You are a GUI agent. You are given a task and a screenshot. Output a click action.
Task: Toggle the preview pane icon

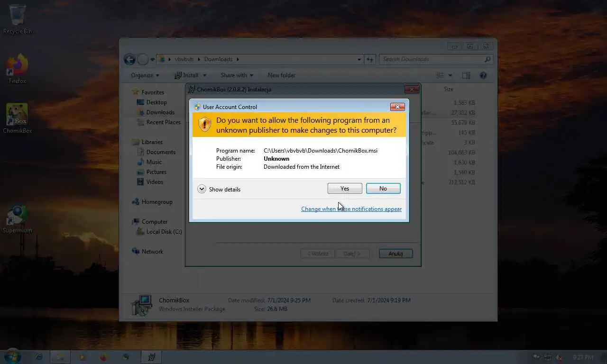tap(466, 75)
